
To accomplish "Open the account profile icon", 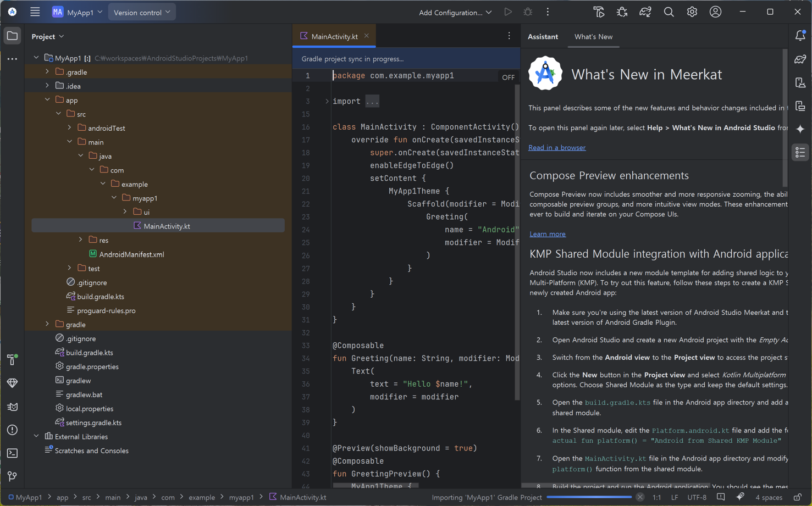I will (x=715, y=12).
